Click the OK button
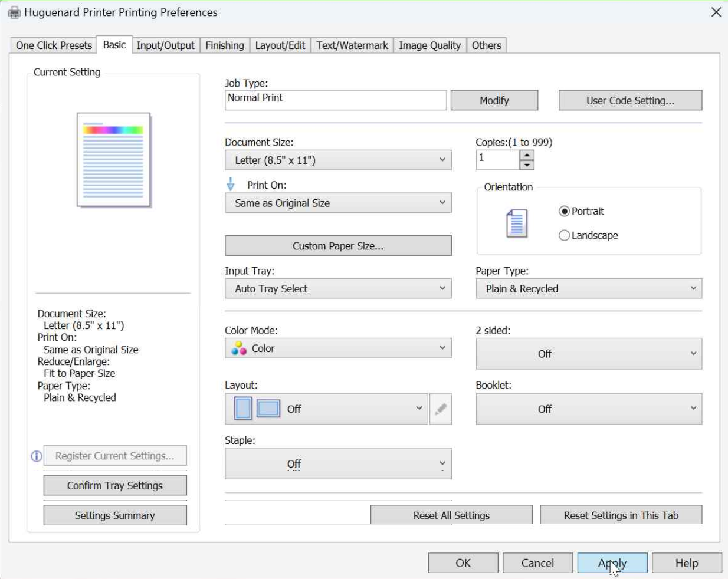Viewport: 728px width, 579px height. click(463, 563)
